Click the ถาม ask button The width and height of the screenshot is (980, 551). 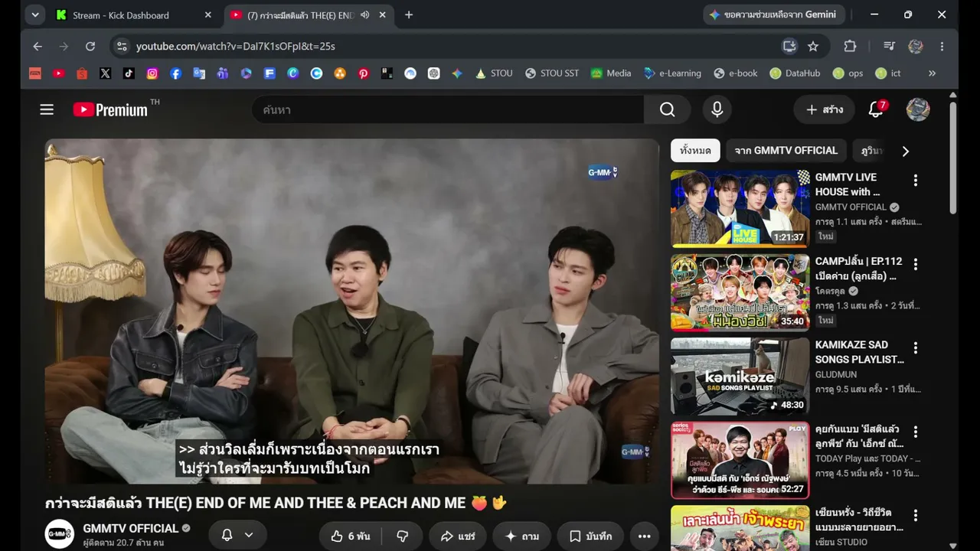click(521, 536)
